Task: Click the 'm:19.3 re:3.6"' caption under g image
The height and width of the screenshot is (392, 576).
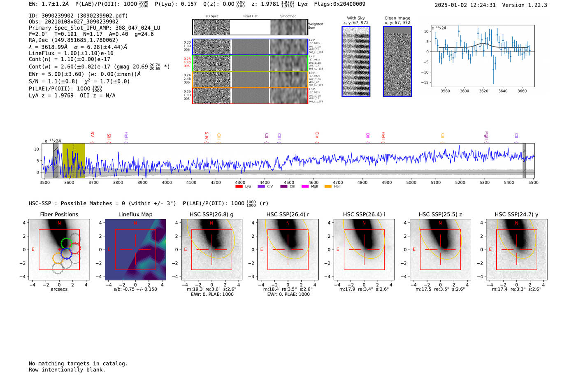Action: [x=211, y=289]
